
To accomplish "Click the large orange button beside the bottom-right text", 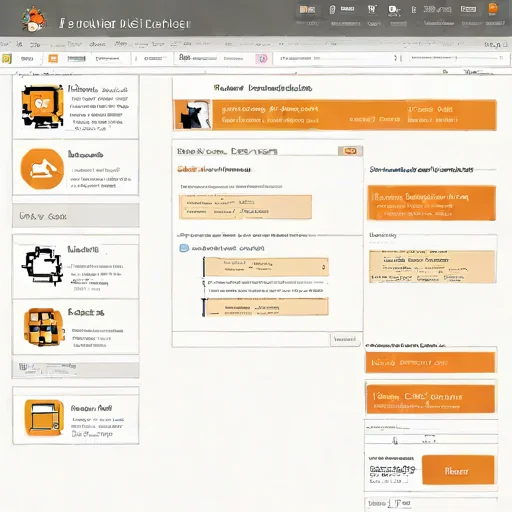I will click(458, 470).
